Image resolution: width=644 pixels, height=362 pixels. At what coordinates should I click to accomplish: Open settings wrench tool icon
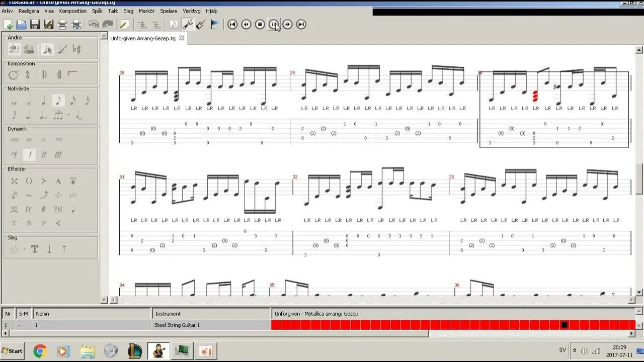point(188,24)
